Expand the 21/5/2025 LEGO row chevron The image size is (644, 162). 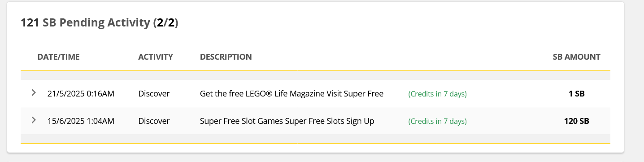34,93
